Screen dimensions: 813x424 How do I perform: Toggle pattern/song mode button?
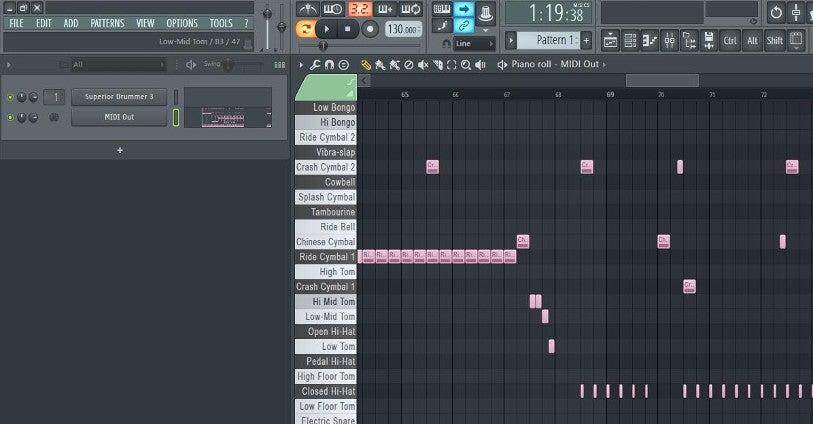pos(306,29)
